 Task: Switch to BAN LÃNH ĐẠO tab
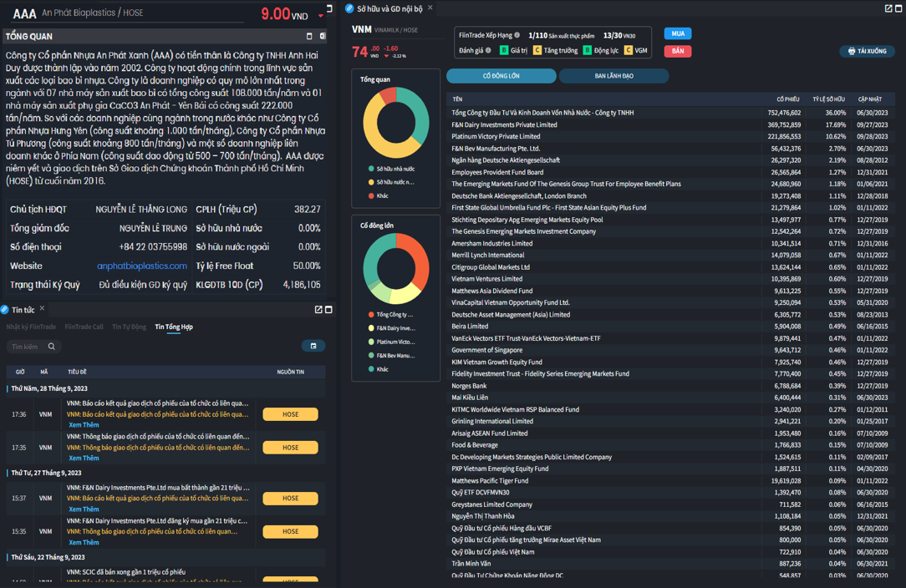tap(613, 76)
